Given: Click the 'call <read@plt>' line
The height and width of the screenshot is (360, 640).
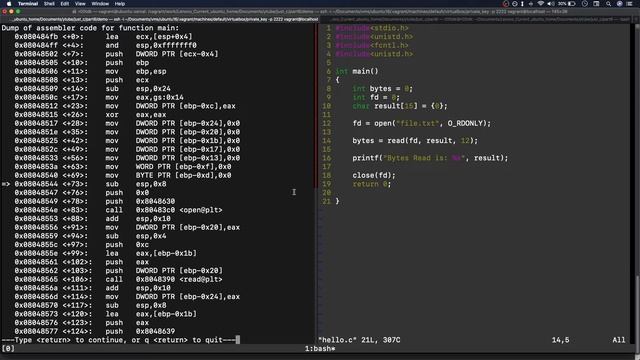Looking at the screenshot, I should (x=118, y=279).
